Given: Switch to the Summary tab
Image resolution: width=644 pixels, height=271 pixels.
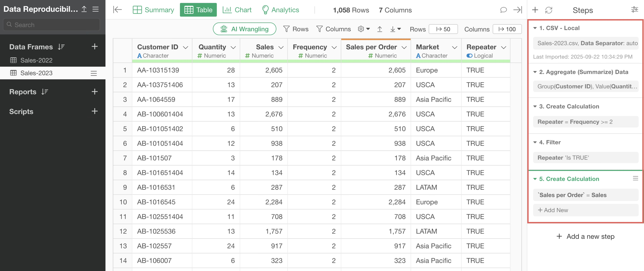Looking at the screenshot, I should (x=153, y=10).
